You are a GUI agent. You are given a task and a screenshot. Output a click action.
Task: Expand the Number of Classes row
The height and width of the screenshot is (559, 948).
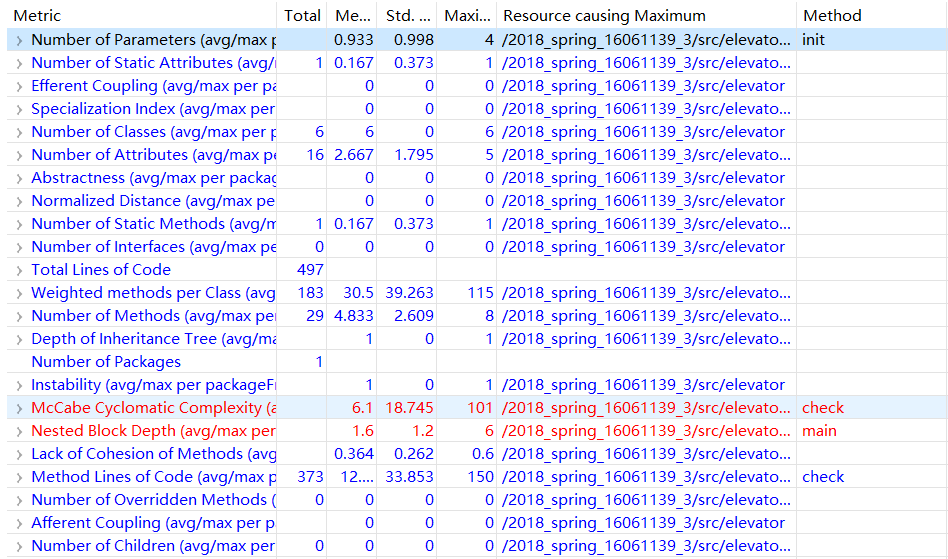(x=19, y=132)
